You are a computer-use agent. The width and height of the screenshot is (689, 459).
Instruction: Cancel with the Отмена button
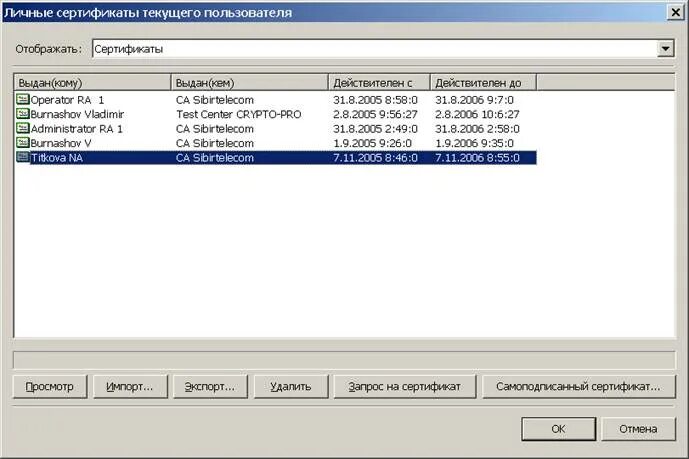638,429
